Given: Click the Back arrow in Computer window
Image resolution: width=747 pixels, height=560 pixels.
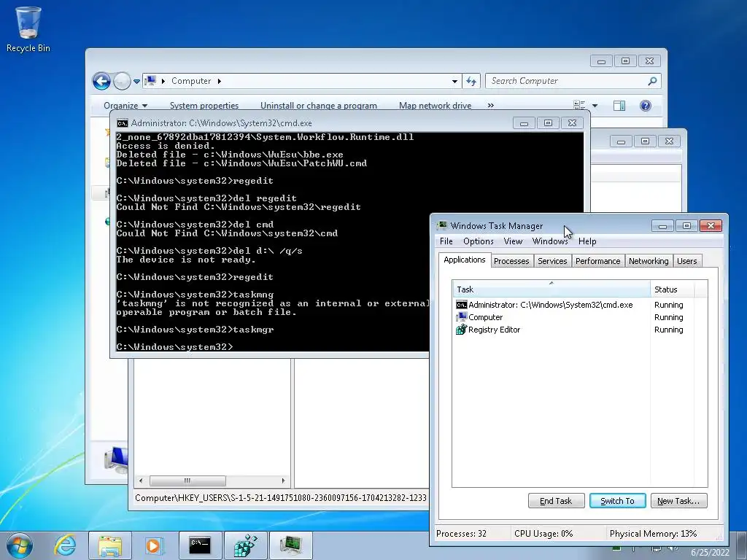Looking at the screenshot, I should [101, 82].
